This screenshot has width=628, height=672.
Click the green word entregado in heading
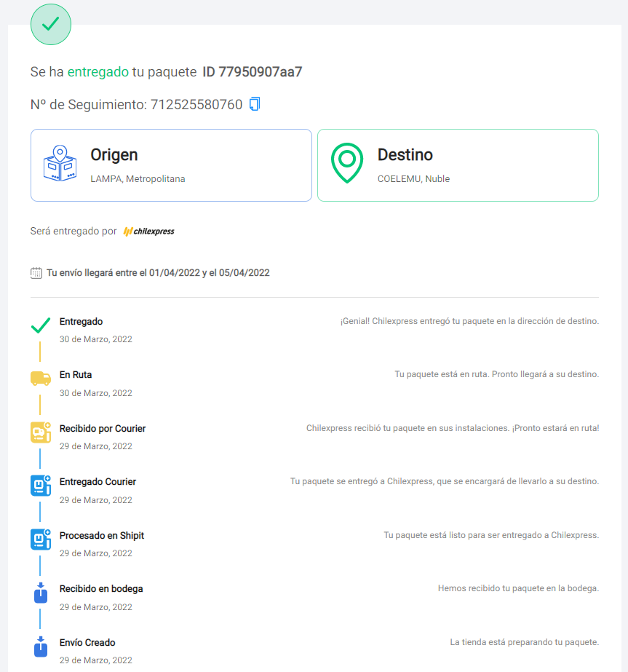(x=98, y=72)
